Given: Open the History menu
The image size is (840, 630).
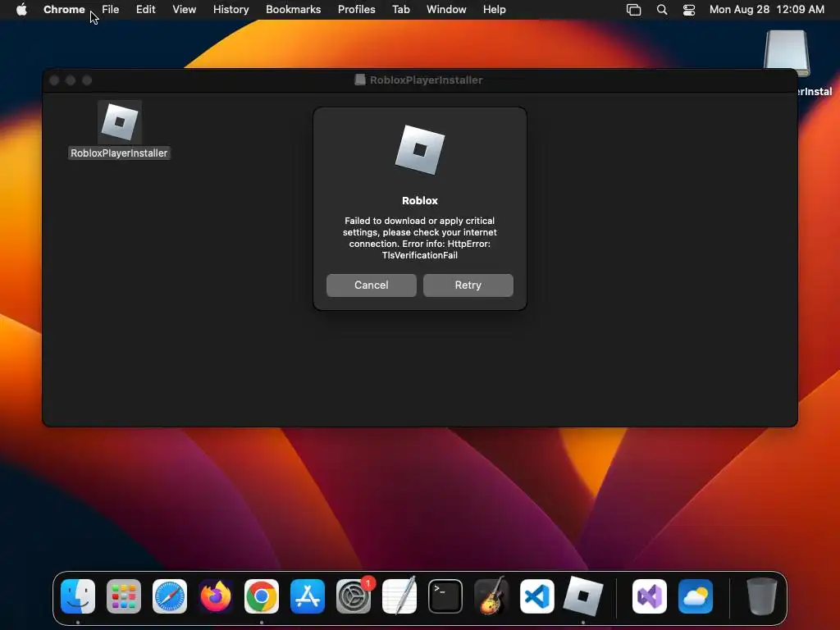Looking at the screenshot, I should [x=231, y=10].
